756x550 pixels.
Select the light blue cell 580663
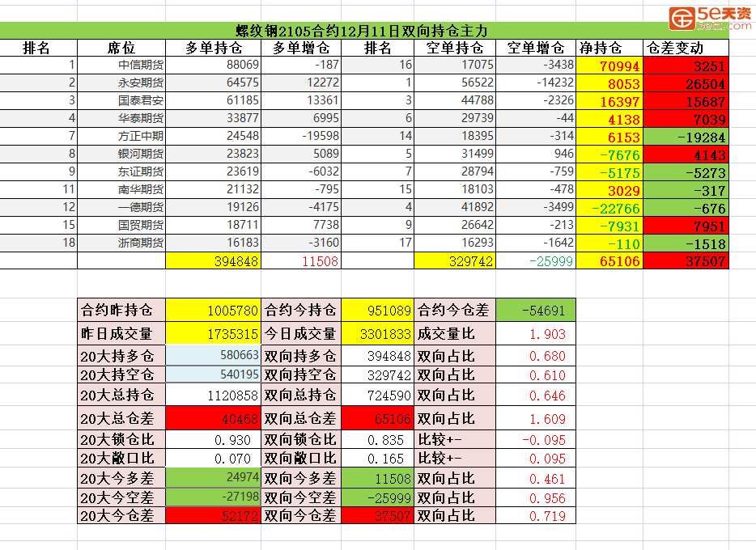pos(213,355)
